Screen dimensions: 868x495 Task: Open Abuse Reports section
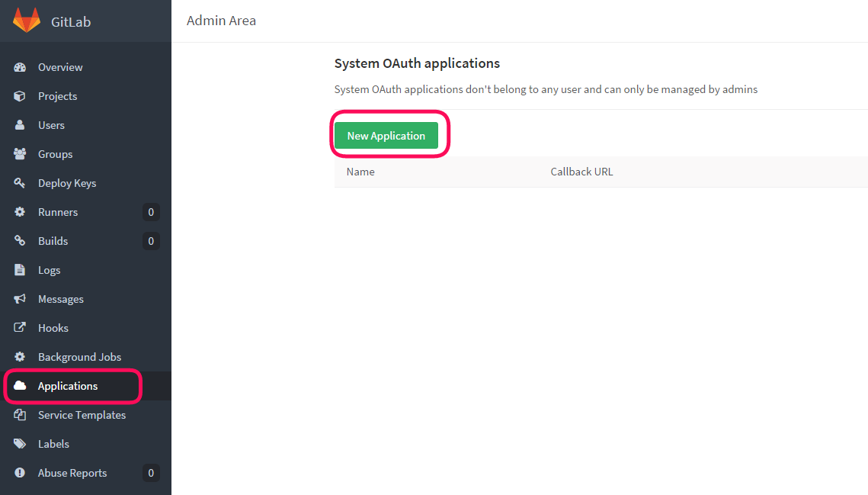coord(72,474)
